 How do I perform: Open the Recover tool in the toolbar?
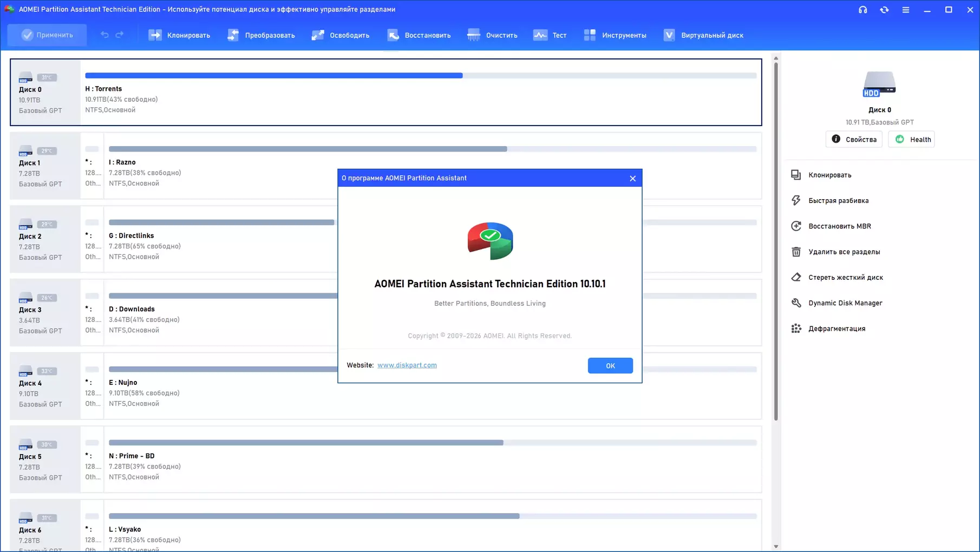(394, 35)
